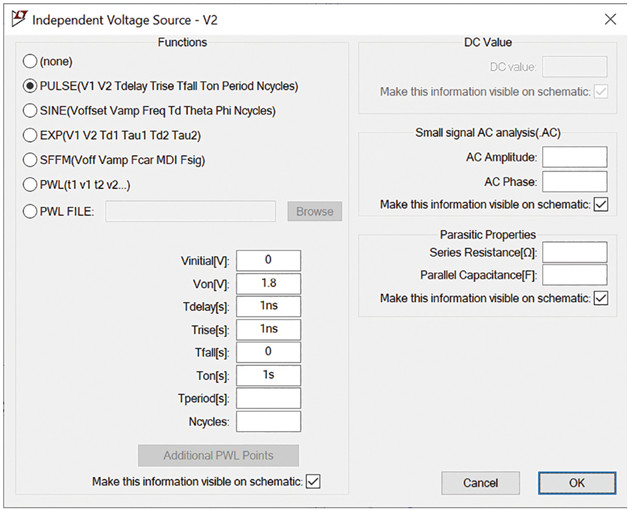Click the PWL FILE path field
The image size is (630, 511).
(190, 211)
